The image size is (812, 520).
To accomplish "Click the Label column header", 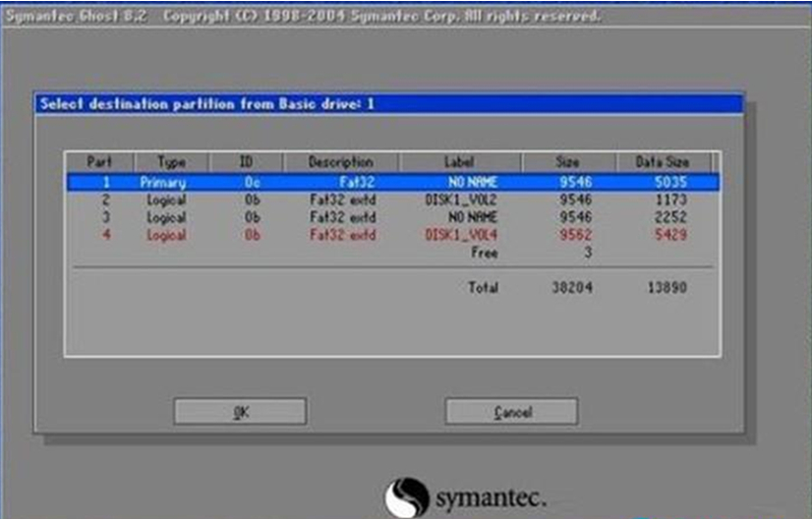I will click(459, 162).
